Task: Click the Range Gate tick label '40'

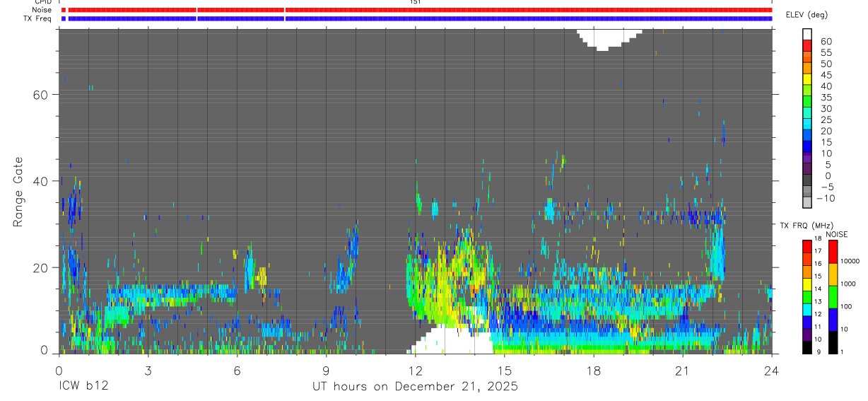Action: [41, 181]
